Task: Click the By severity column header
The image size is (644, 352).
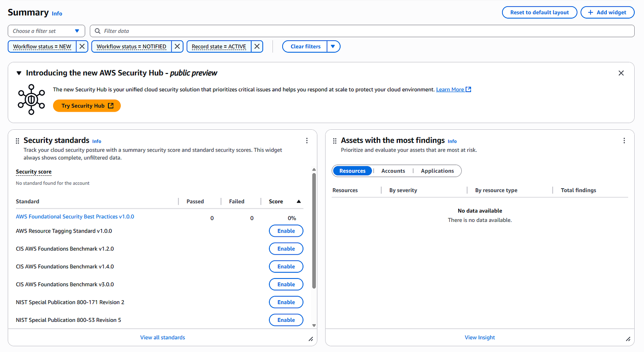Action: 403,190
